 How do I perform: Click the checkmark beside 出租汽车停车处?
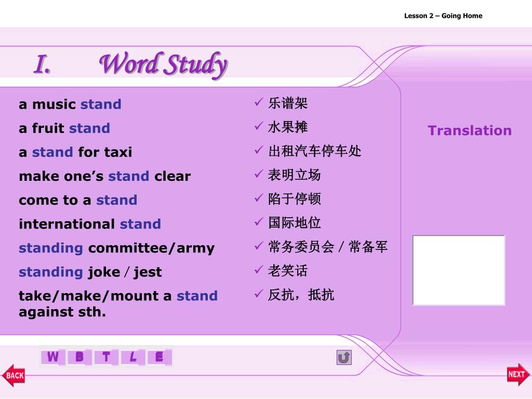pos(259,150)
